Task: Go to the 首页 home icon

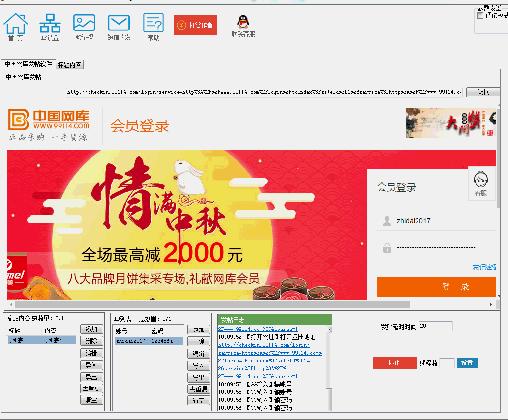Action: (16, 27)
